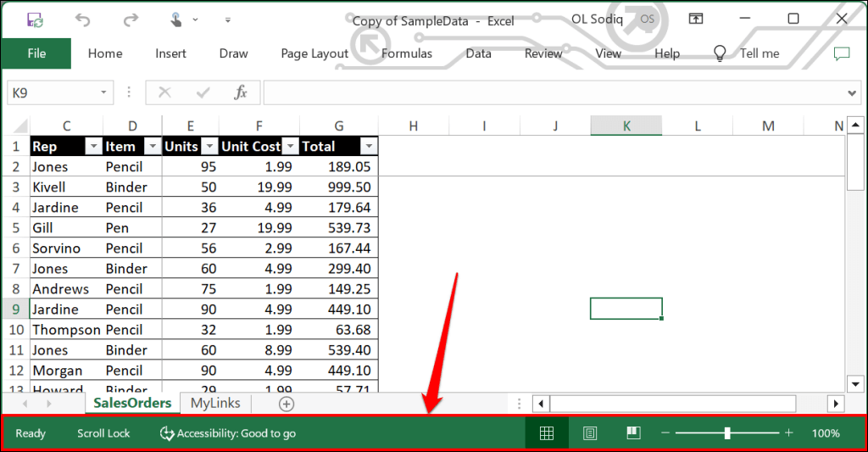Image resolution: width=868 pixels, height=452 pixels.
Task: Open the Data tab
Action: 478,53
